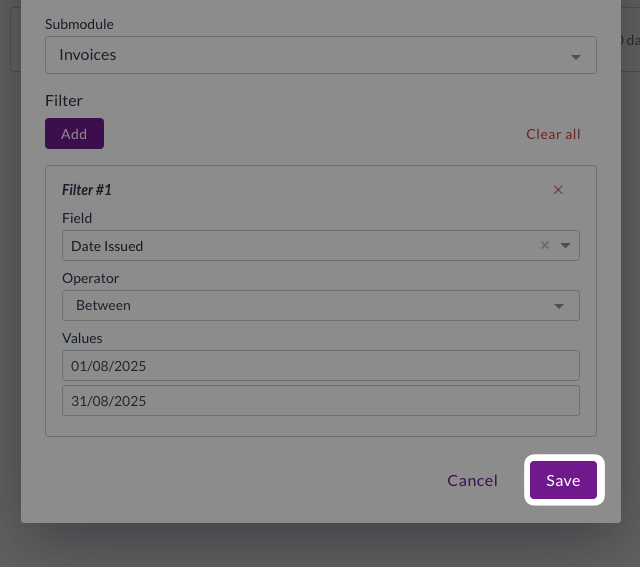This screenshot has height=567, width=640.
Task: Remove Filter #1 with its X icon
Action: pyautogui.click(x=558, y=190)
